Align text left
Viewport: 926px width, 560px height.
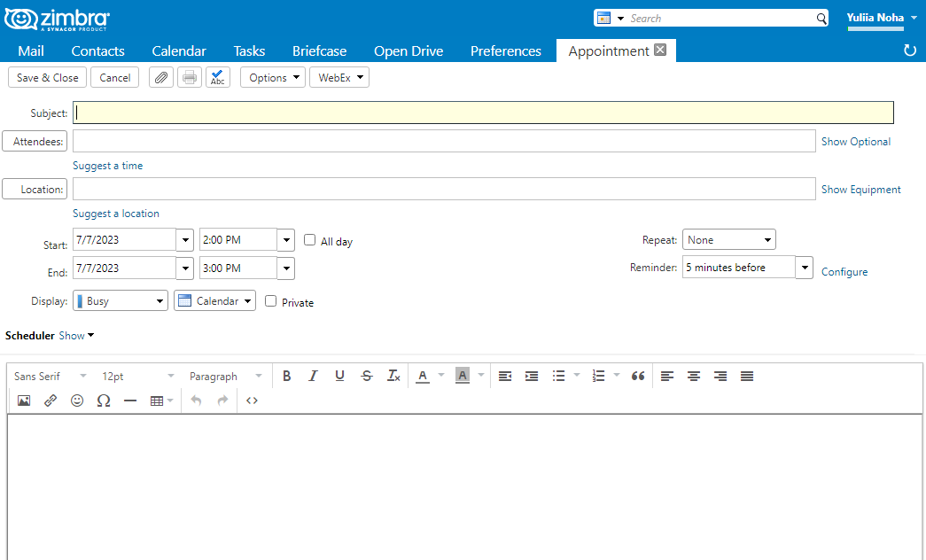pyautogui.click(x=667, y=377)
